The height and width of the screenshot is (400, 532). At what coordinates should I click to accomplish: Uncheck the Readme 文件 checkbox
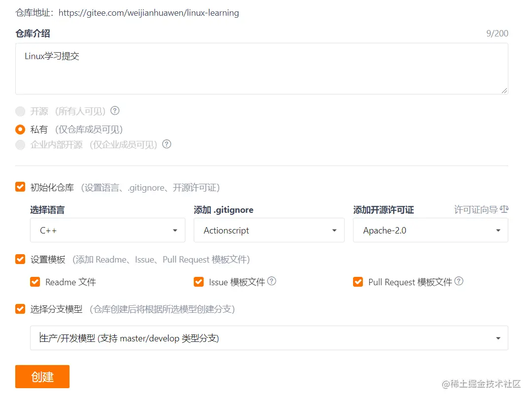pyautogui.click(x=35, y=282)
